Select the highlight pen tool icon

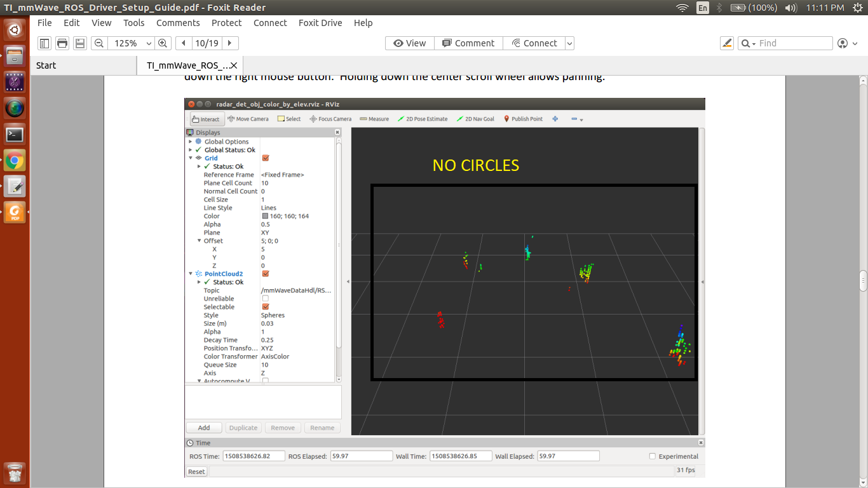[728, 43]
